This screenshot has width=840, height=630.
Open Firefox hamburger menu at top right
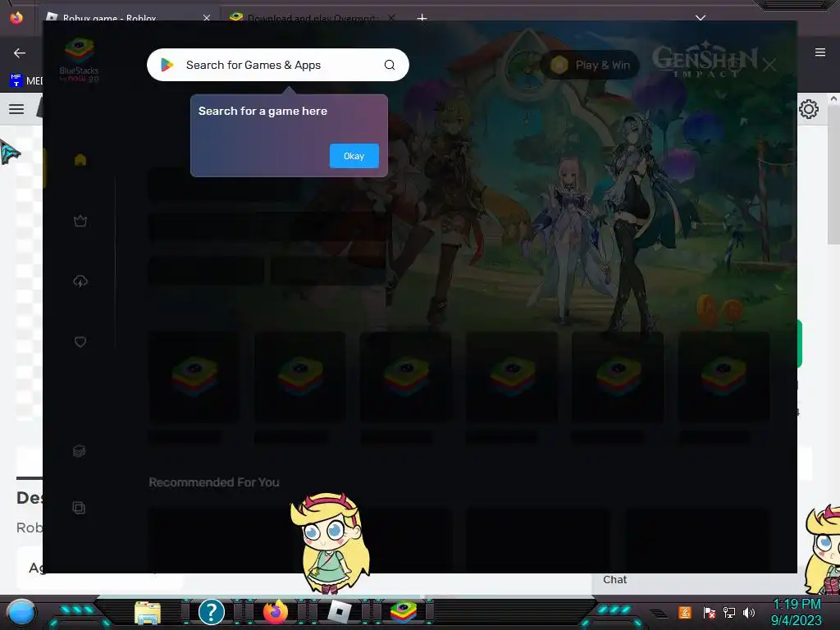820,52
